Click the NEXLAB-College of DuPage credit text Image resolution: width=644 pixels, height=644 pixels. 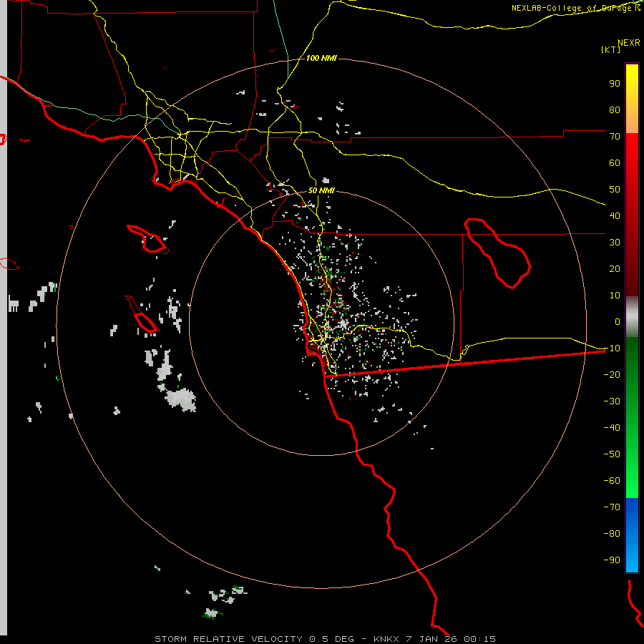click(575, 8)
